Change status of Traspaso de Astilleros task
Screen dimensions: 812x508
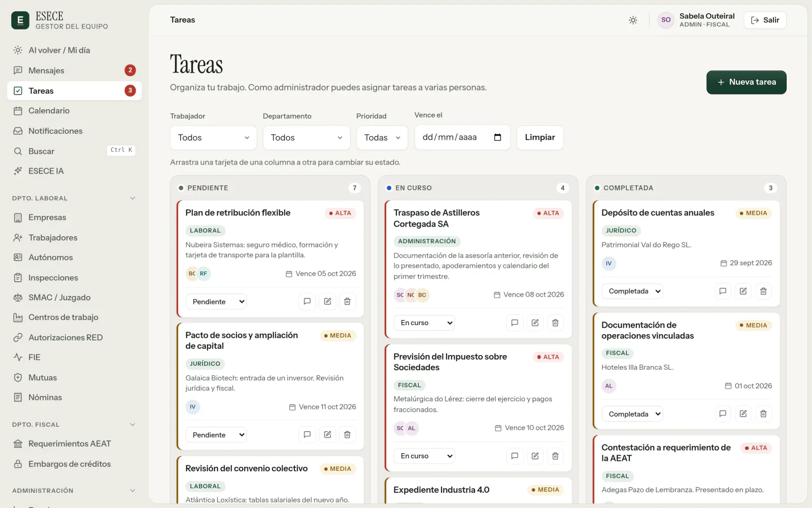pyautogui.click(x=424, y=323)
